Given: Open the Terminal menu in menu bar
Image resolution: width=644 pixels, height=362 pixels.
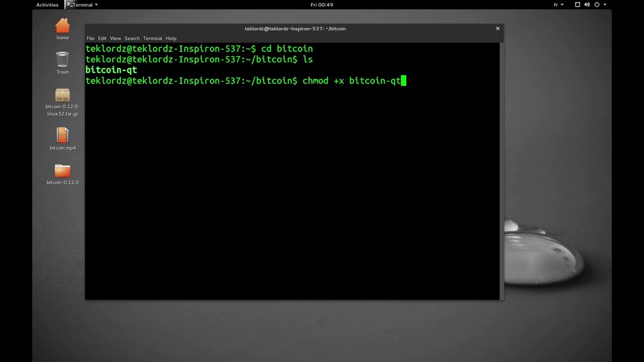Looking at the screenshot, I should click(x=152, y=38).
